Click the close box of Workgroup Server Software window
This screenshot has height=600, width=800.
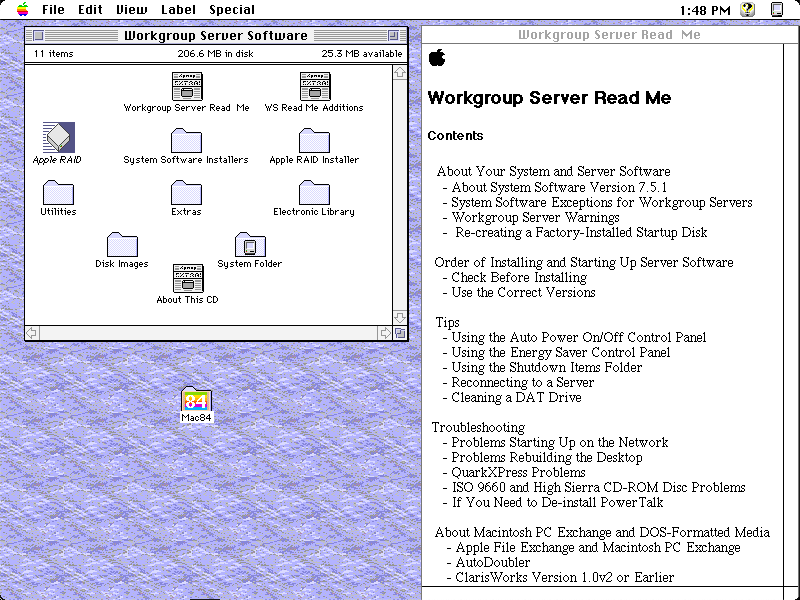(38, 35)
